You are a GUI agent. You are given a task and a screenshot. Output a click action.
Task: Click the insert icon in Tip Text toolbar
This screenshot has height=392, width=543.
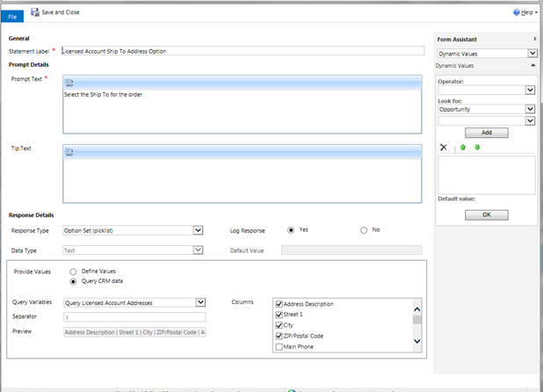tap(69, 152)
